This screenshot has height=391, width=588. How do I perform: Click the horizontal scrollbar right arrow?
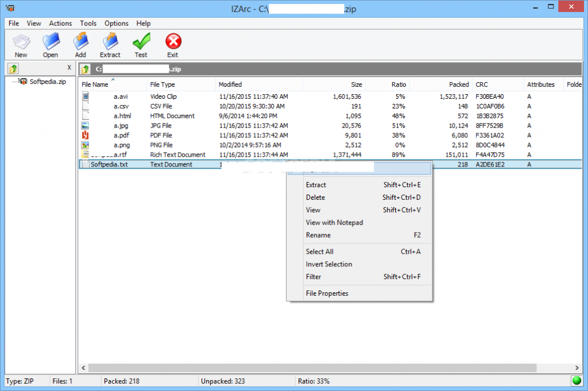577,368
